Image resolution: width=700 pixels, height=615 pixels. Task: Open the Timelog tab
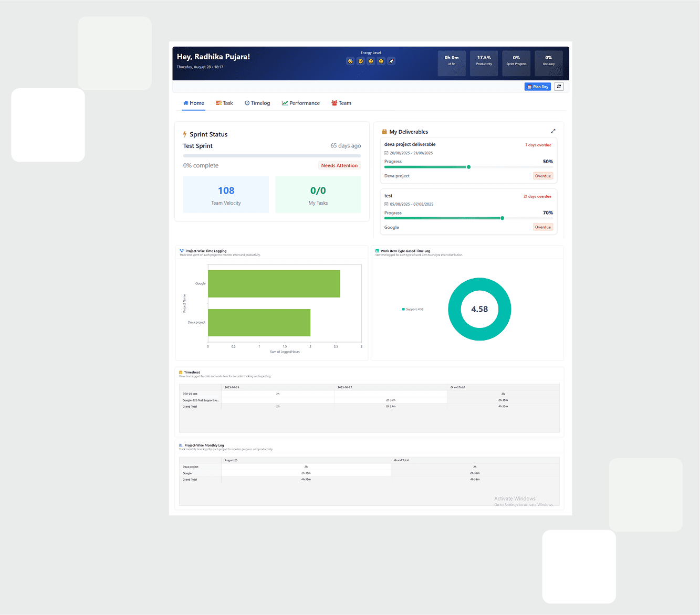pos(257,103)
